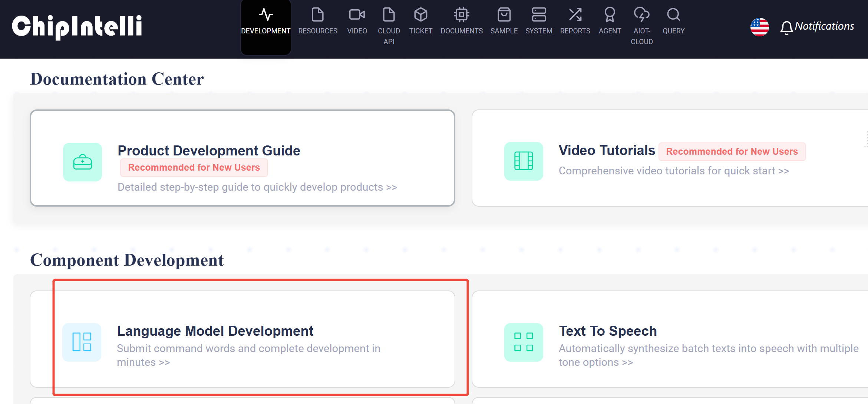This screenshot has height=404, width=868.
Task: Click the Text To Speech grid icon
Action: [x=523, y=342]
